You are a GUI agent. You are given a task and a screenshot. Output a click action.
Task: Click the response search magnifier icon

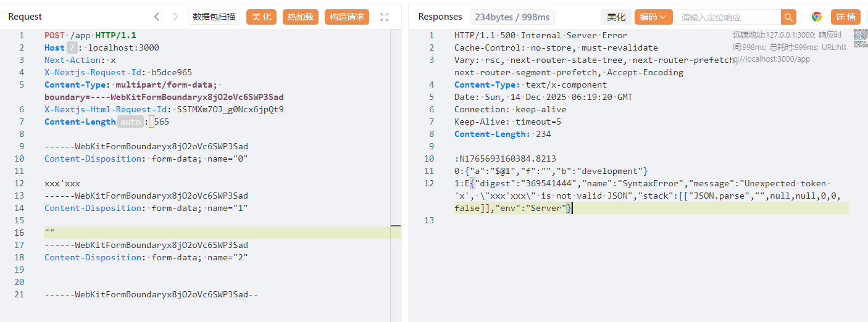tap(788, 17)
